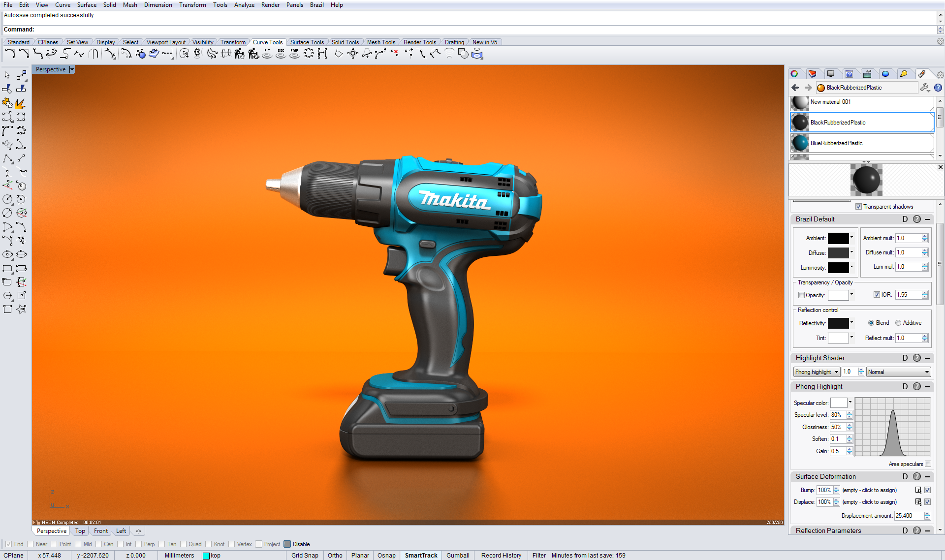Screen dimensions: 945x560
Task: Enable the Opacity checkbox
Action: pyautogui.click(x=801, y=295)
